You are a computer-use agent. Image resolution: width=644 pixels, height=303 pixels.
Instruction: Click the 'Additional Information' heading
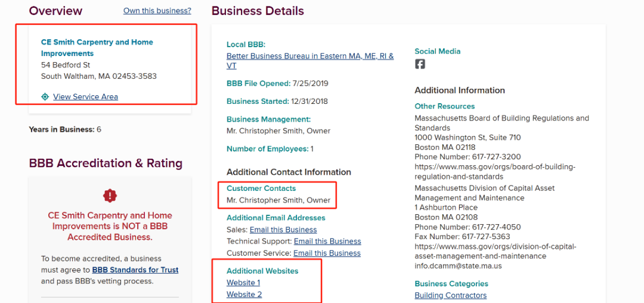click(460, 90)
